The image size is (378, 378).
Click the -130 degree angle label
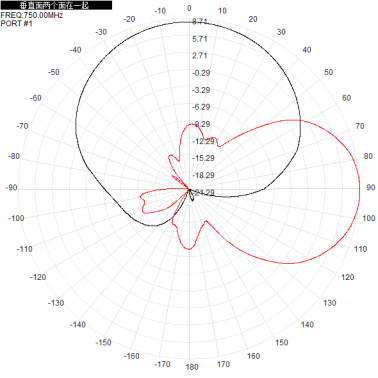(x=56, y=303)
